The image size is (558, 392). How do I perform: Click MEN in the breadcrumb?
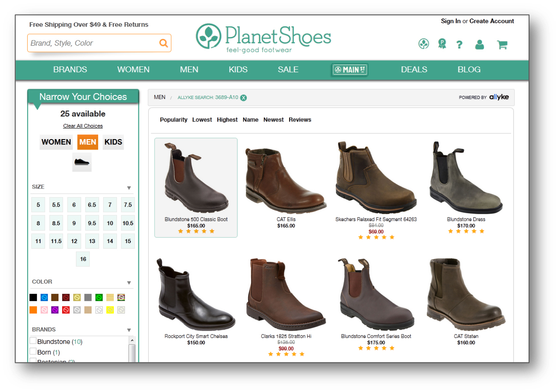click(x=160, y=97)
